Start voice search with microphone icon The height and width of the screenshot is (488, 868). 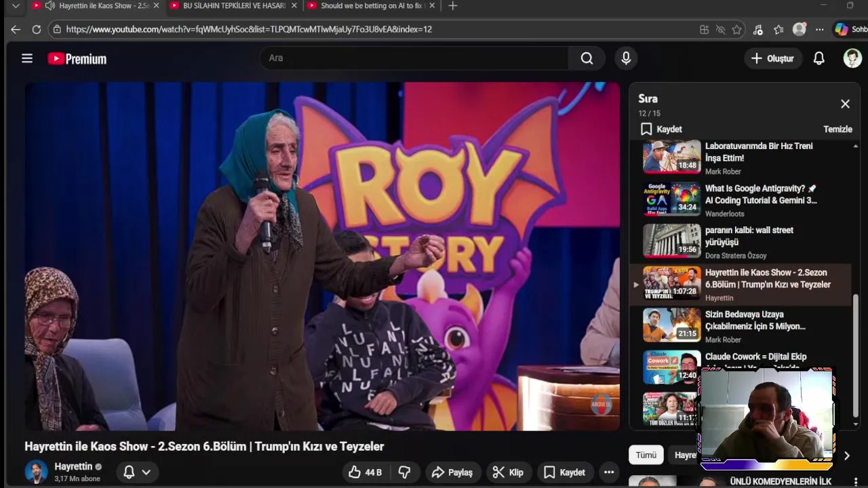tap(626, 58)
